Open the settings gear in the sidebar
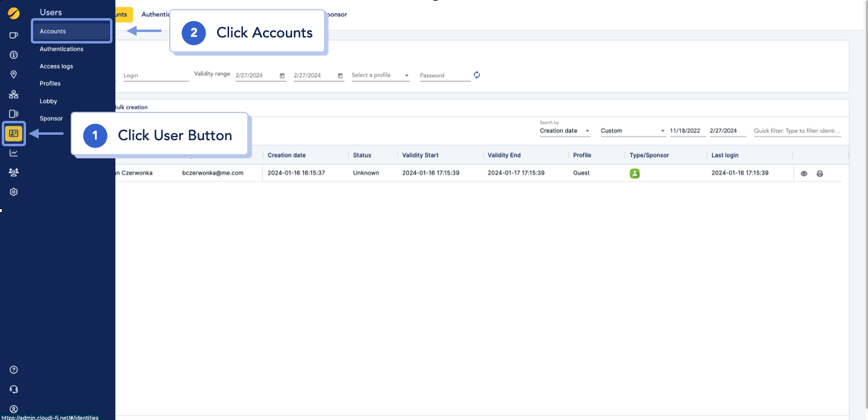Image resolution: width=868 pixels, height=420 pixels. click(x=13, y=192)
